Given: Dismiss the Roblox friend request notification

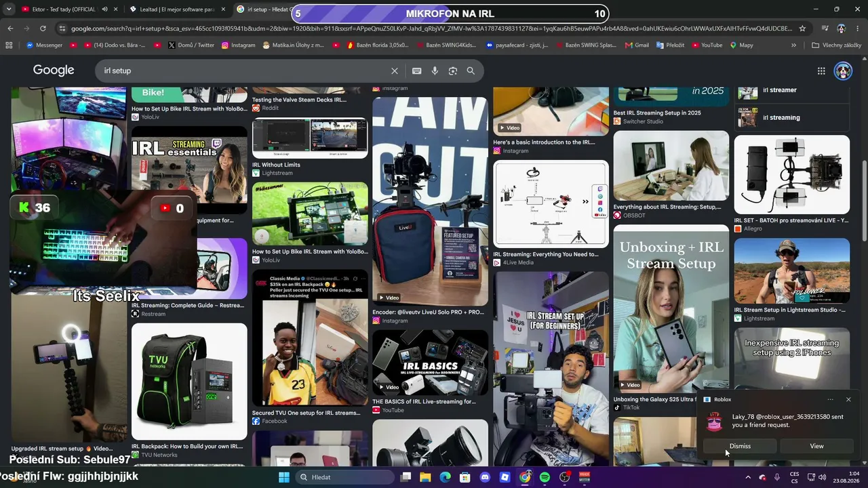Looking at the screenshot, I should (x=740, y=446).
